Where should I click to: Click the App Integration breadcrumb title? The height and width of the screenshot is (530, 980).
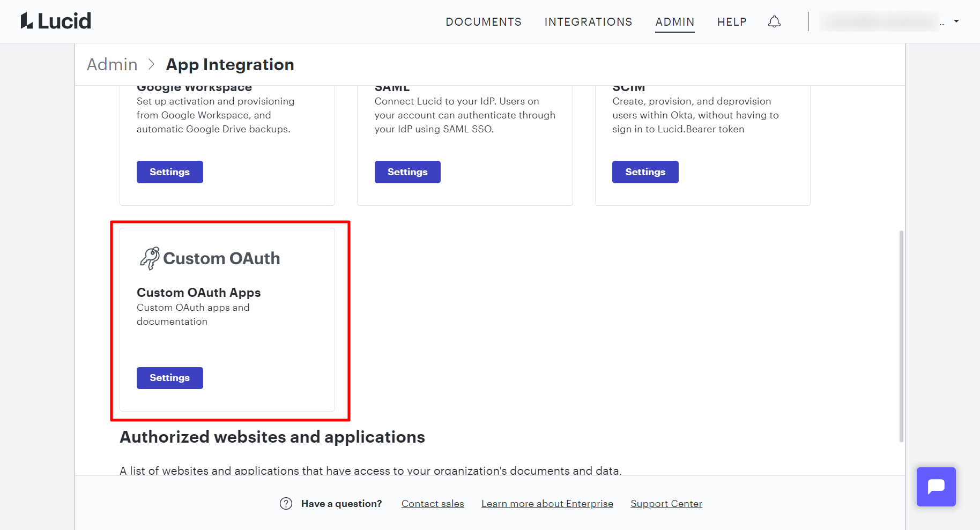pos(230,65)
